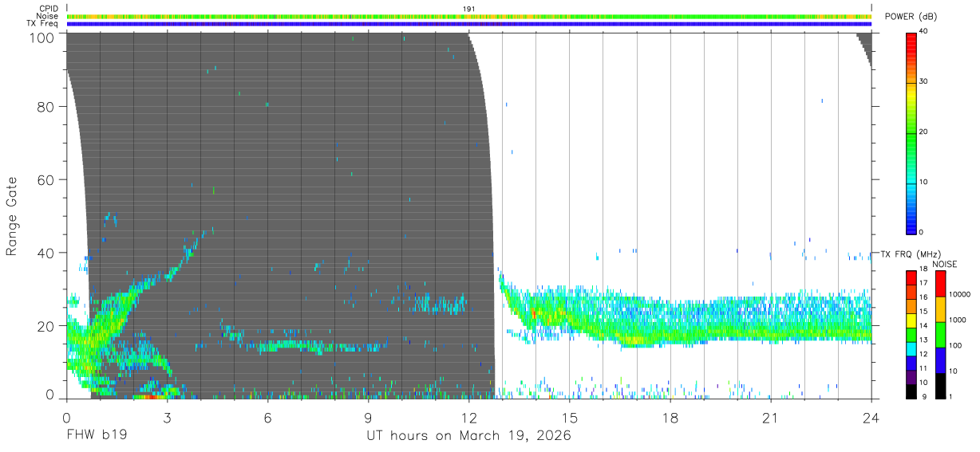The width and height of the screenshot is (980, 452).
Task: Click the "TX Freq" label at top left
Action: [x=41, y=23]
